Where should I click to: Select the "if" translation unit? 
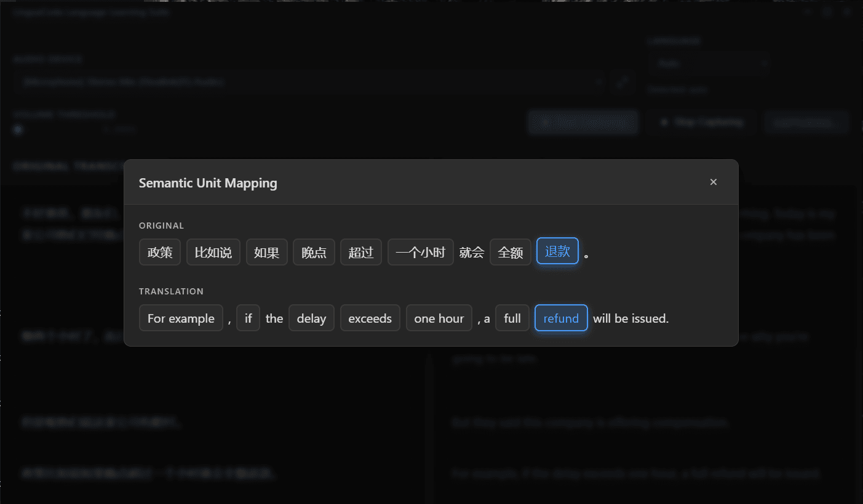pyautogui.click(x=248, y=318)
